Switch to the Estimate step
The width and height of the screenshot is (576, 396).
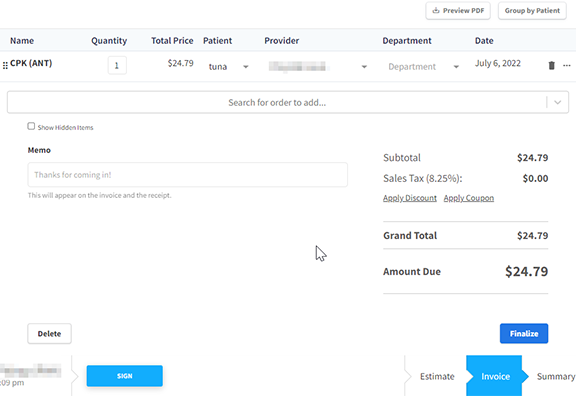[437, 377]
